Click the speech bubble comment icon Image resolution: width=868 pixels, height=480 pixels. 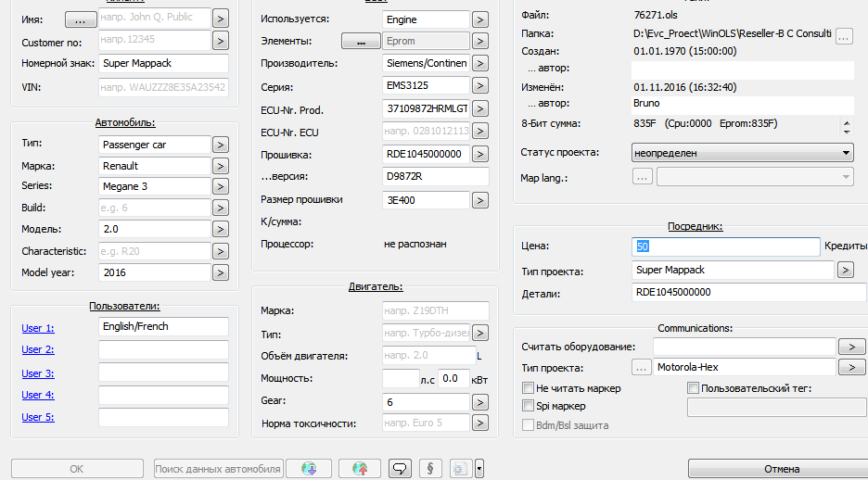pos(400,469)
